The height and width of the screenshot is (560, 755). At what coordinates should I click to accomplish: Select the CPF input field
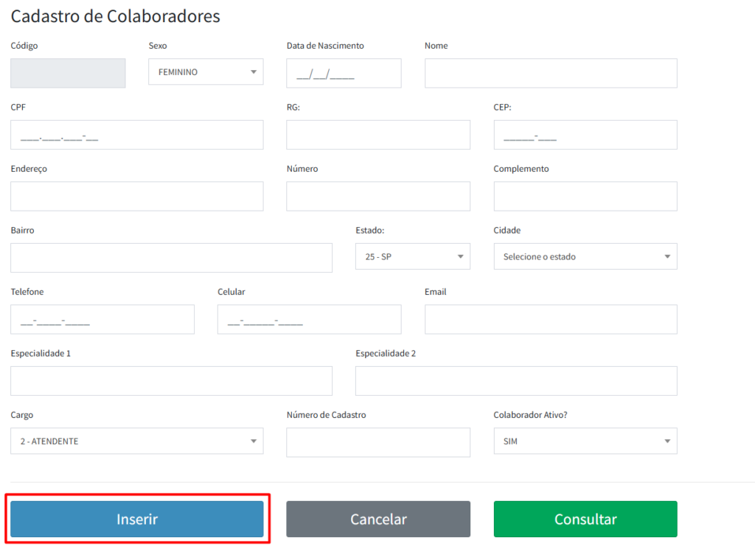point(136,135)
